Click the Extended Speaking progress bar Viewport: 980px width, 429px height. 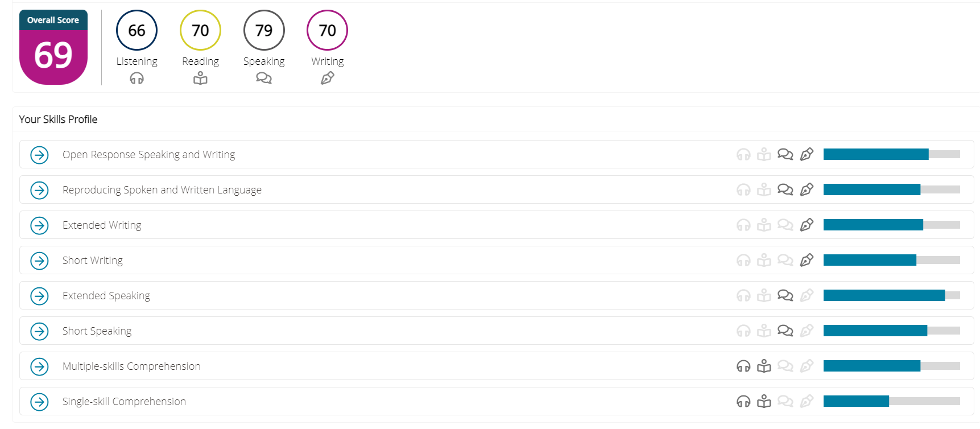891,295
